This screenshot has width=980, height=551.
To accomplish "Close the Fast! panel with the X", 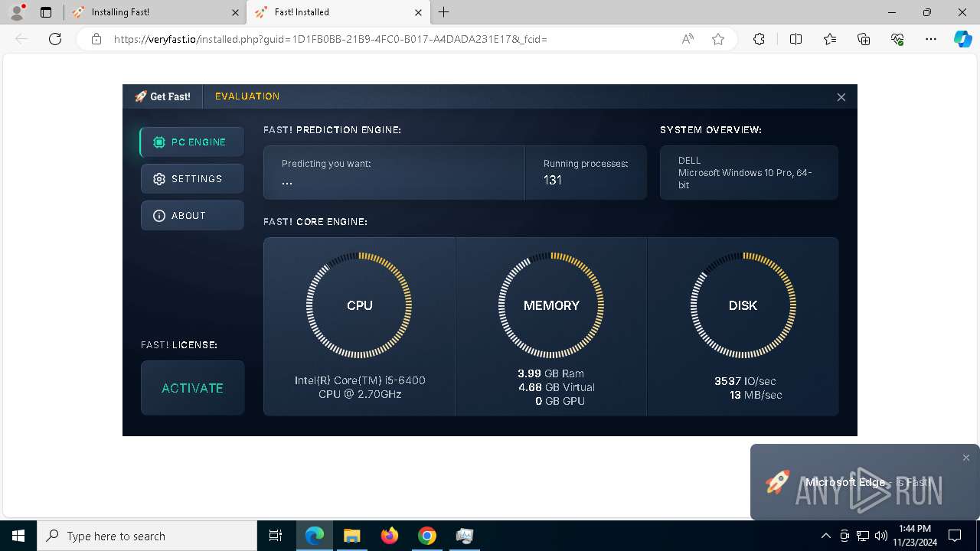I will 841,97.
